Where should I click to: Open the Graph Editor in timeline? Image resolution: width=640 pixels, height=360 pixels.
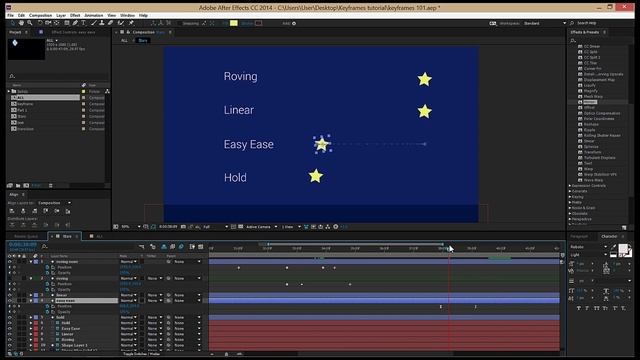[200, 247]
